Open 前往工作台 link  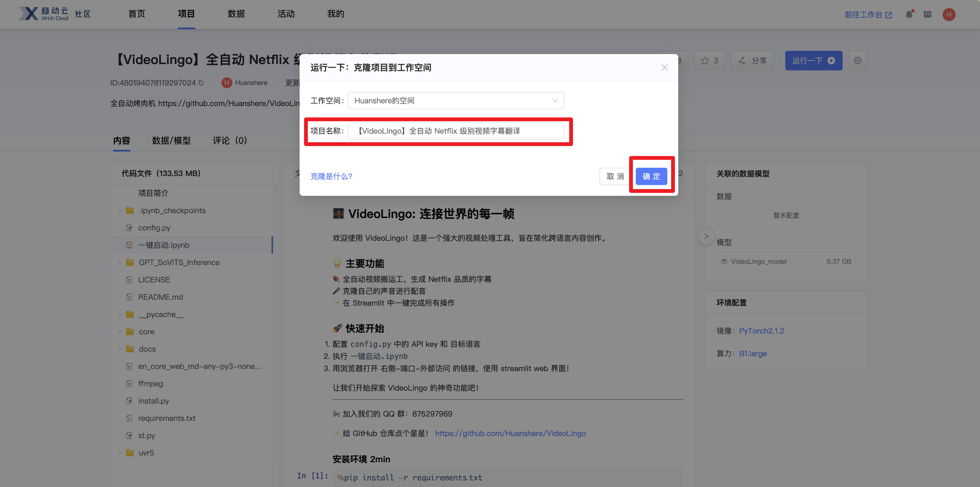coord(868,14)
